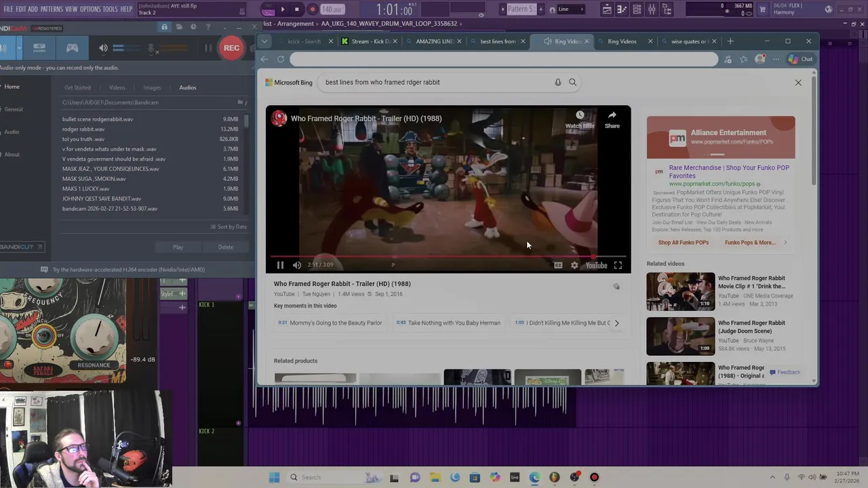Open FL Studio Pattern 5 selector
This screenshot has width=868, height=488.
tap(521, 9)
